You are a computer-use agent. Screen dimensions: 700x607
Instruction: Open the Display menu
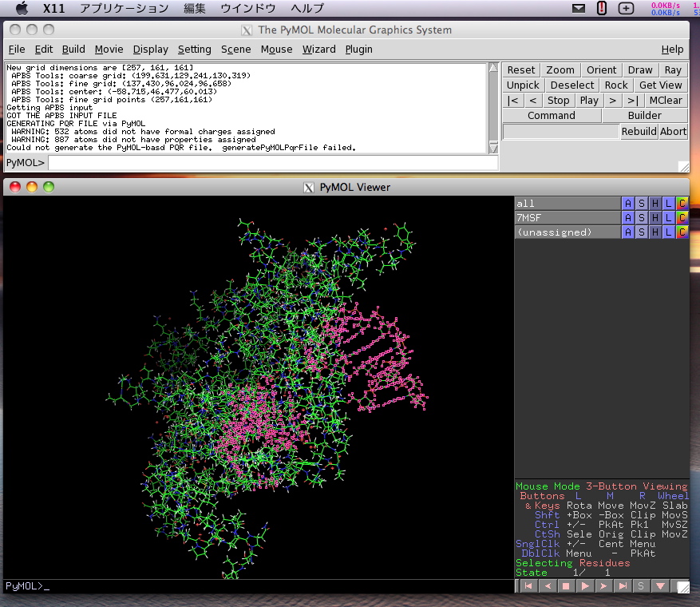(x=150, y=50)
